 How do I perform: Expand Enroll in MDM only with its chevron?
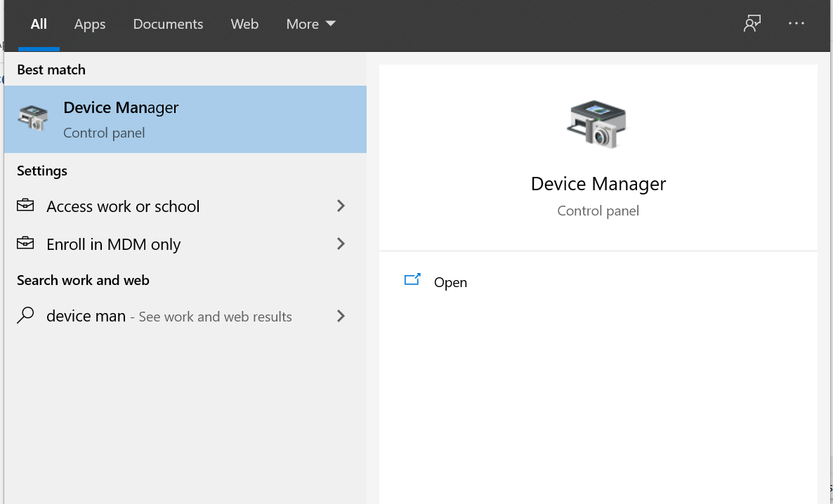point(341,244)
